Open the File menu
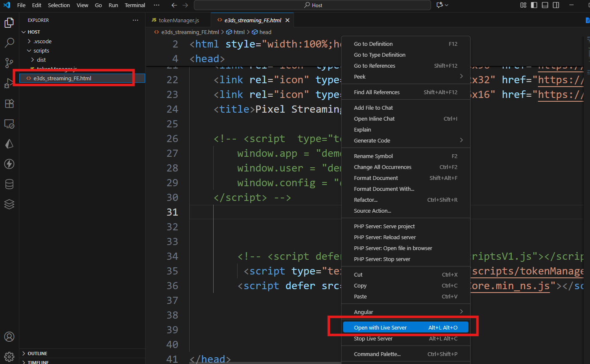The height and width of the screenshot is (364, 590). point(21,5)
